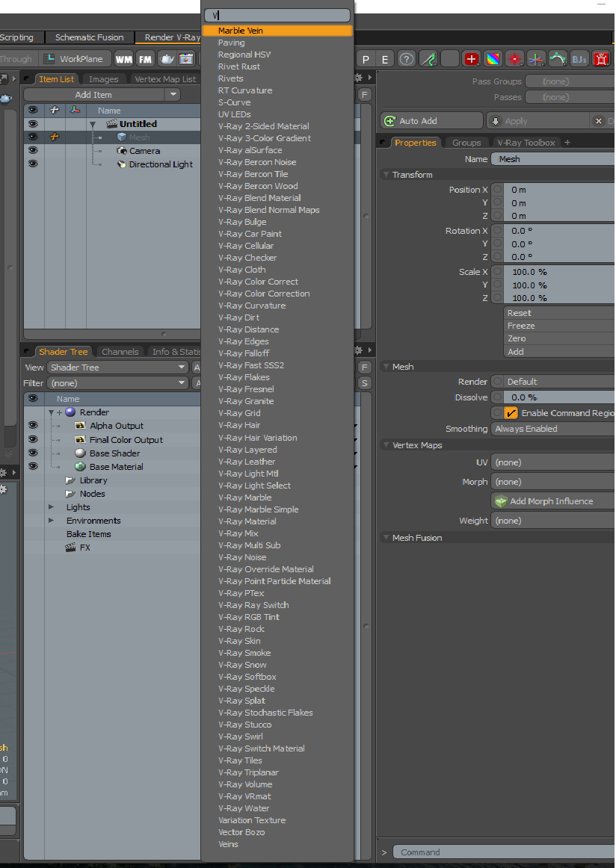
Task: Click Add Morph Influence button
Action: tap(553, 501)
